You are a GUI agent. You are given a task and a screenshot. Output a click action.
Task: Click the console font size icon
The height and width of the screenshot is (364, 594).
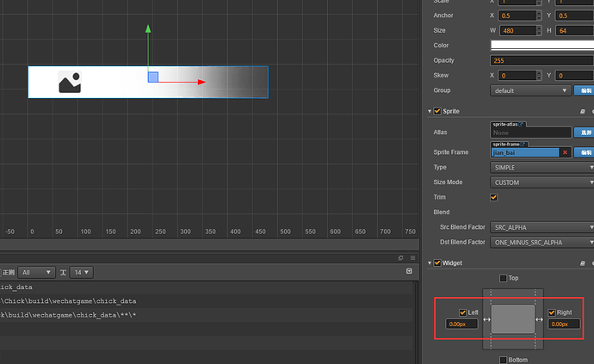[63, 273]
